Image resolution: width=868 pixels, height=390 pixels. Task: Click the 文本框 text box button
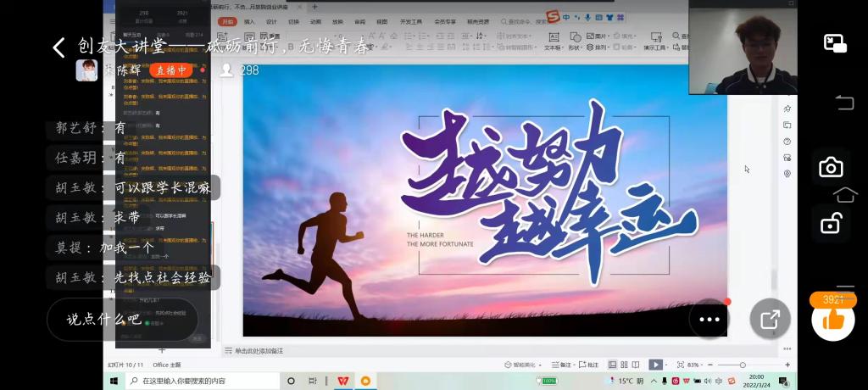click(552, 42)
